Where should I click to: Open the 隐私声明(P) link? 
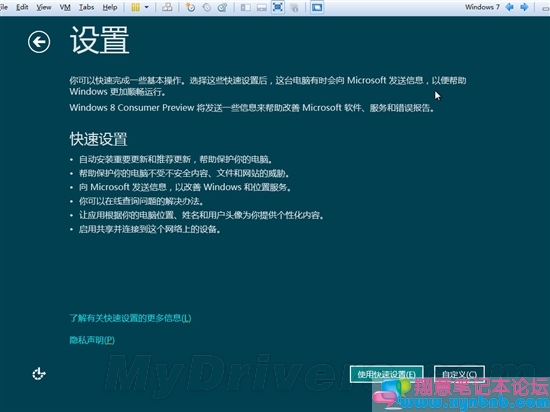(x=92, y=340)
